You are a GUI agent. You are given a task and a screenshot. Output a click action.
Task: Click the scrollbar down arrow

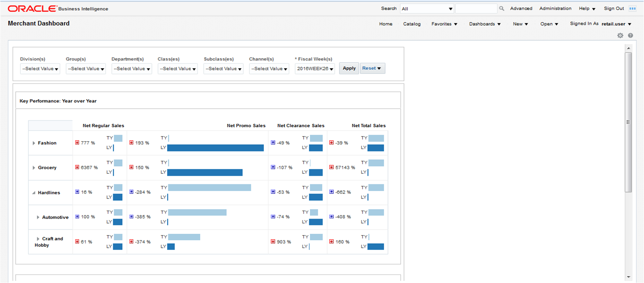click(628, 277)
